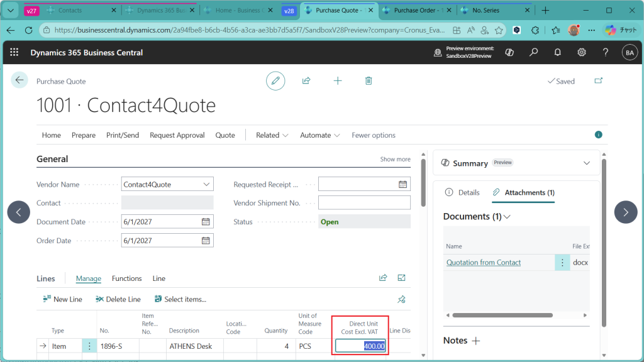Open page in new window icon
Screen dimensions: 644x362
point(598,81)
